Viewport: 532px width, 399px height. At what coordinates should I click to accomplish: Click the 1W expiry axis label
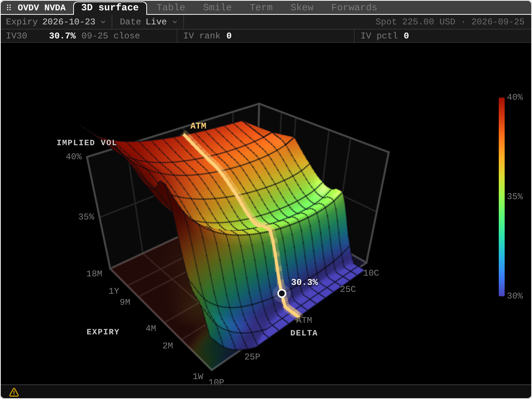(x=198, y=376)
